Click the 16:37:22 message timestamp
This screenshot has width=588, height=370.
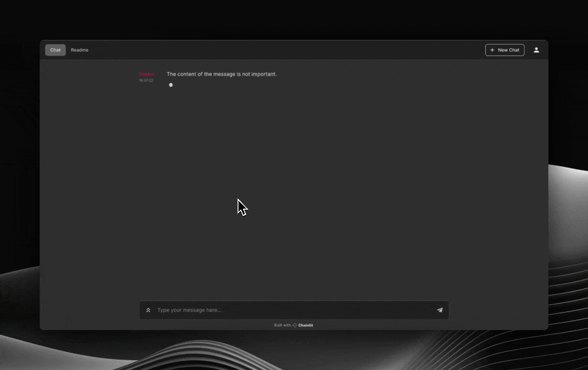click(x=146, y=80)
